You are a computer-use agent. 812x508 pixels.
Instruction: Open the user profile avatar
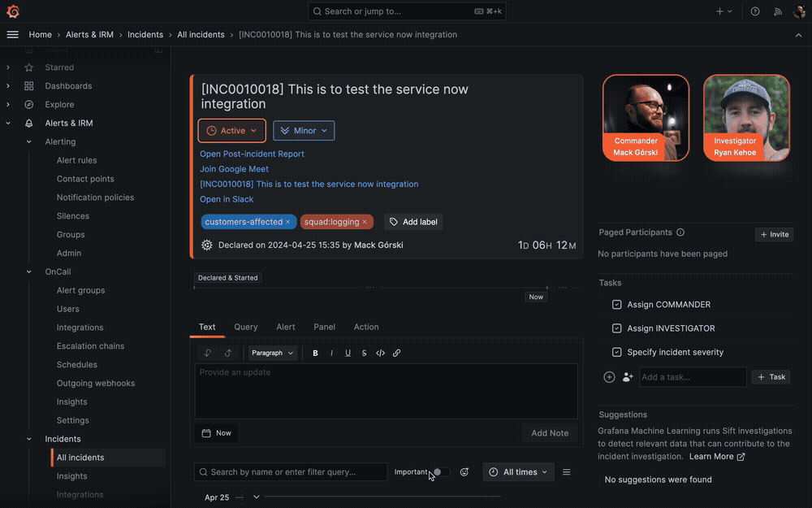[x=799, y=11]
